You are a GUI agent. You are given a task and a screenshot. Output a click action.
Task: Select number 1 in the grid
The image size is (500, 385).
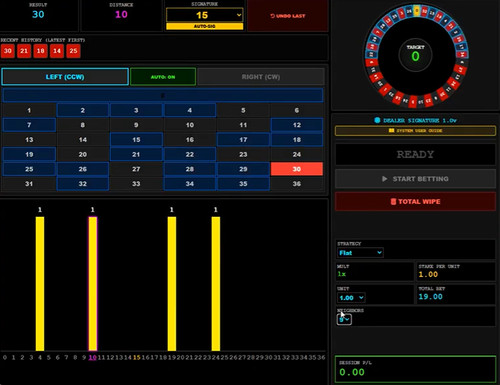(x=29, y=110)
